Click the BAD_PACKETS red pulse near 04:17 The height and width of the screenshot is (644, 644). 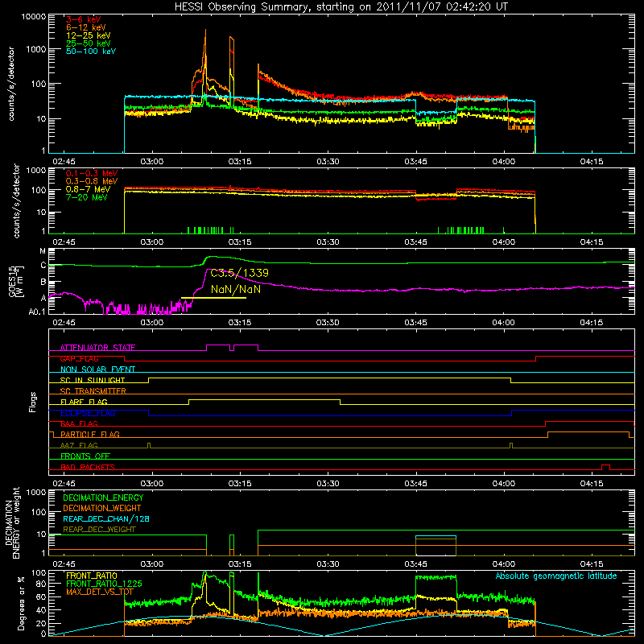[x=605, y=467]
